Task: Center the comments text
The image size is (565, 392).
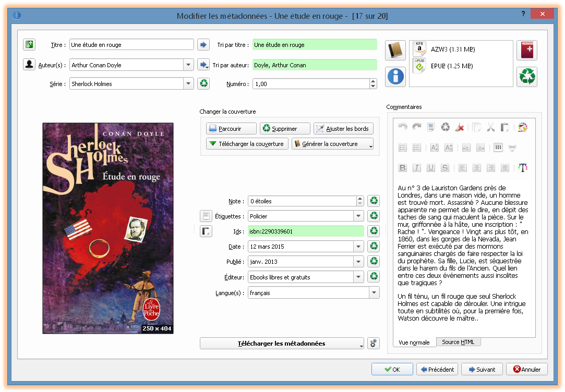Action: [x=477, y=168]
